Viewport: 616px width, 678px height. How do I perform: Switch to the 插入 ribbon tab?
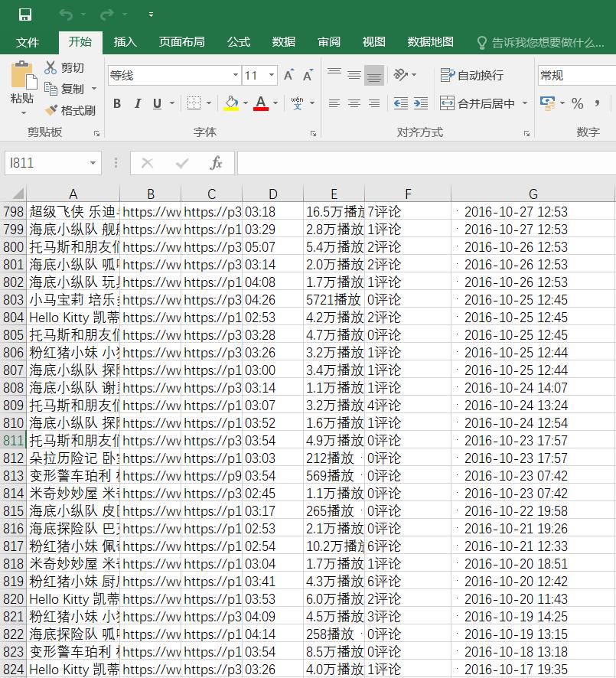coord(125,42)
